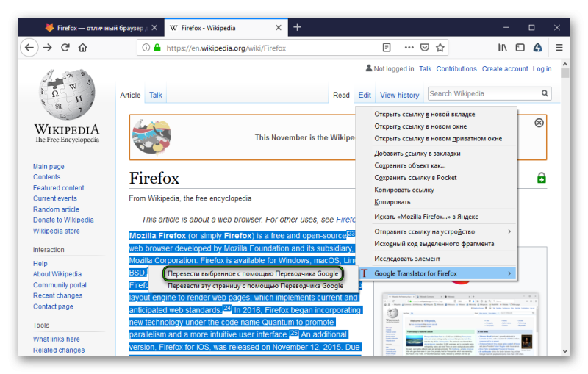
Task: Open the Edit tab
Action: point(364,96)
